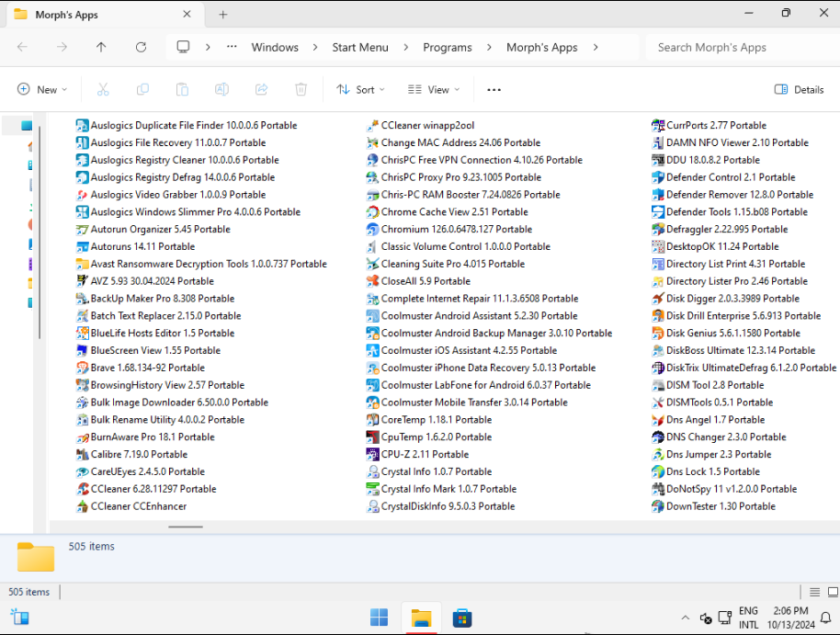Click the CpuTemp 1.6.2.0 Portable icon

tap(372, 437)
